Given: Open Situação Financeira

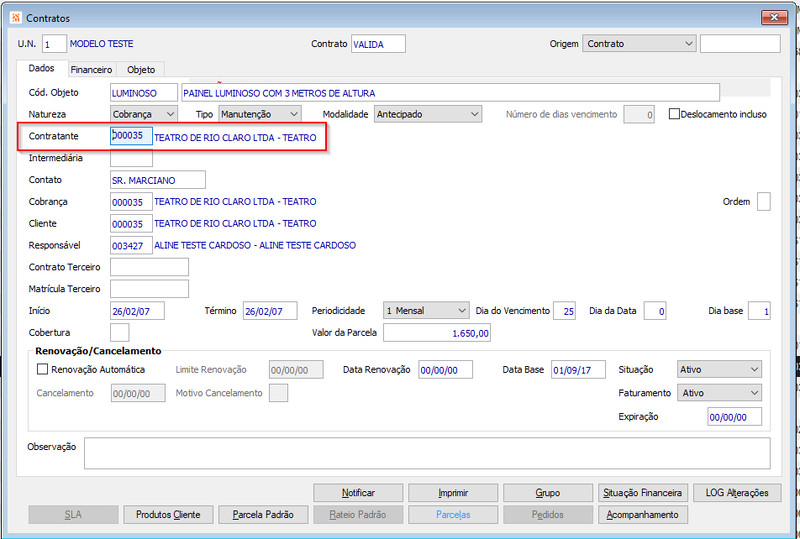Looking at the screenshot, I should click(x=643, y=493).
